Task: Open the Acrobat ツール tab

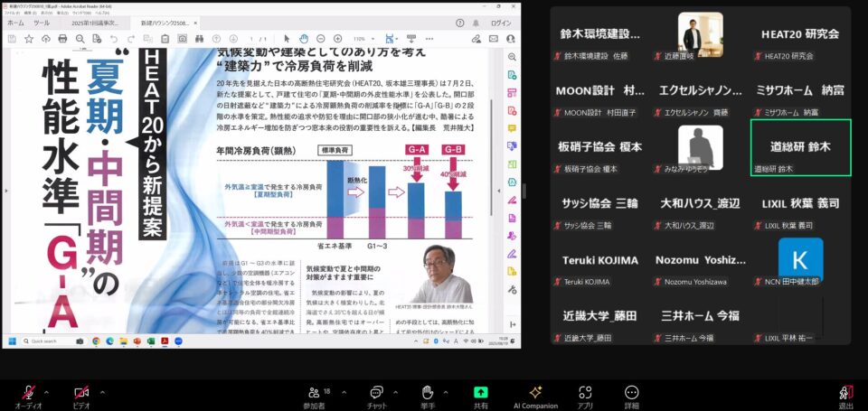Action: click(x=42, y=22)
